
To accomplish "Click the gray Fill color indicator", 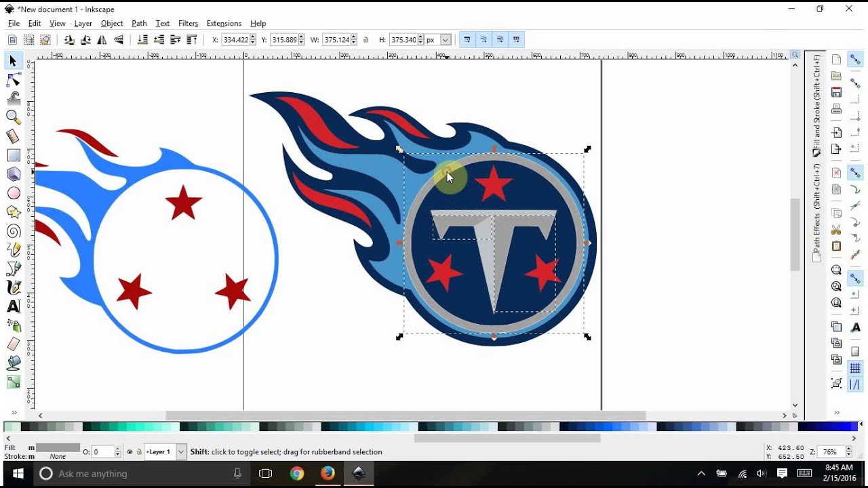I will (58, 448).
